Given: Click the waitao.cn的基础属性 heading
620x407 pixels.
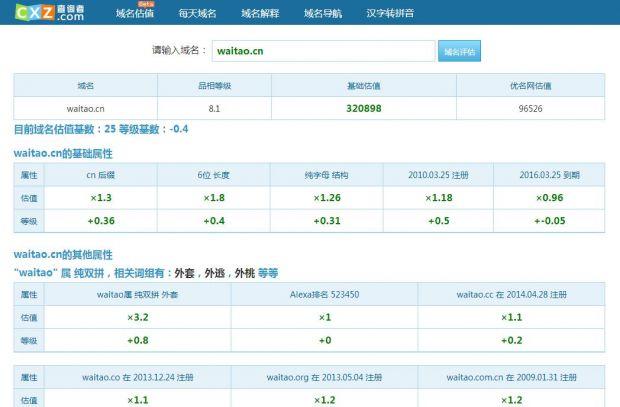Looking at the screenshot, I should (63, 153).
